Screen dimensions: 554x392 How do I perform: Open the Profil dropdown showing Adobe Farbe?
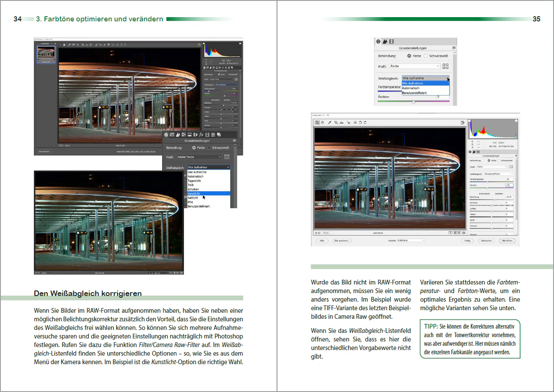[199, 157]
